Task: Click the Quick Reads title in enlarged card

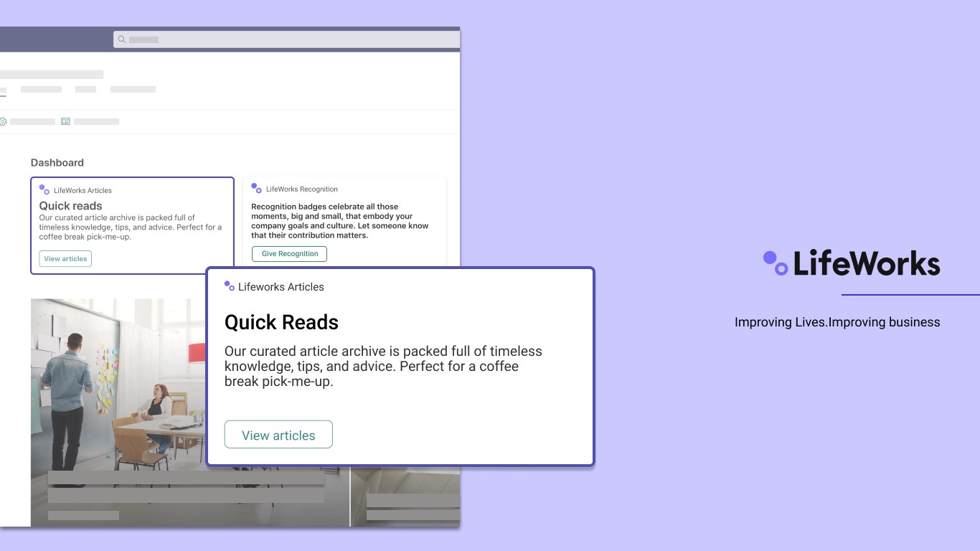Action: tap(281, 322)
